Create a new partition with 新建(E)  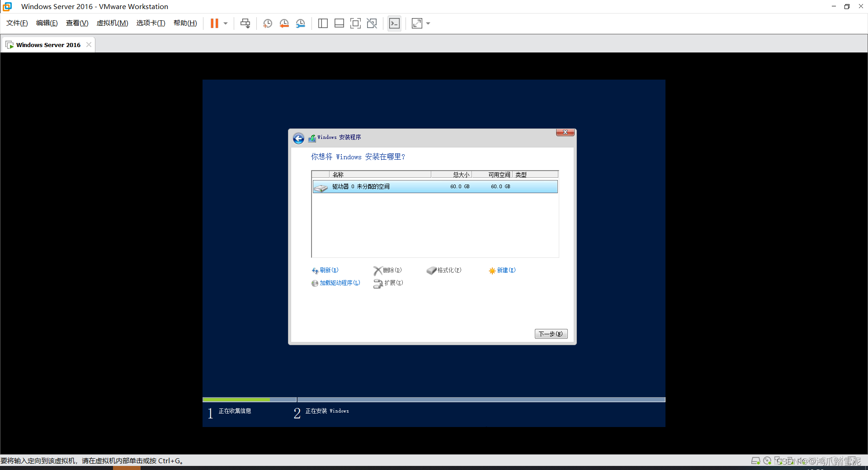tap(502, 271)
